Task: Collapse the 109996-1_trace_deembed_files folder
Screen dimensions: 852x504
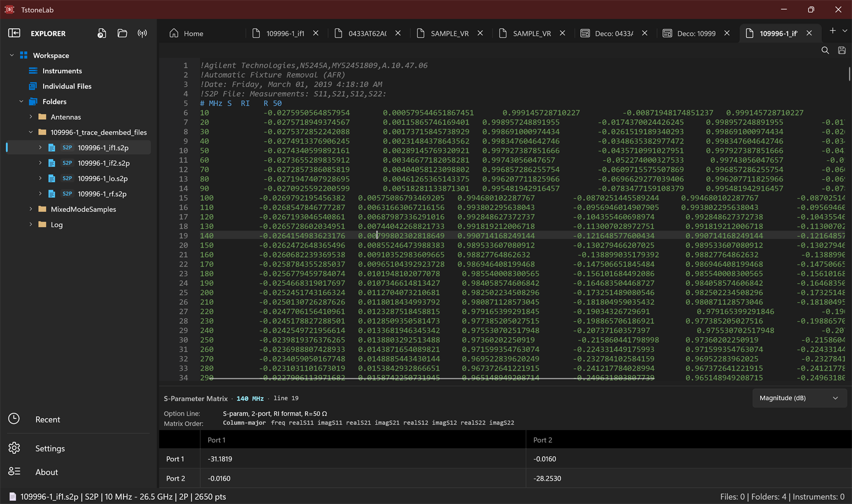Action: coord(31,133)
